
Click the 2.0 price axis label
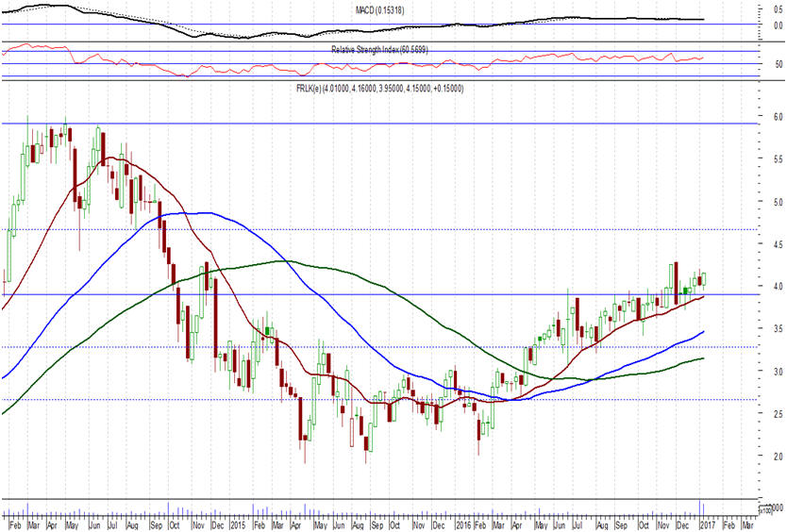pos(778,457)
